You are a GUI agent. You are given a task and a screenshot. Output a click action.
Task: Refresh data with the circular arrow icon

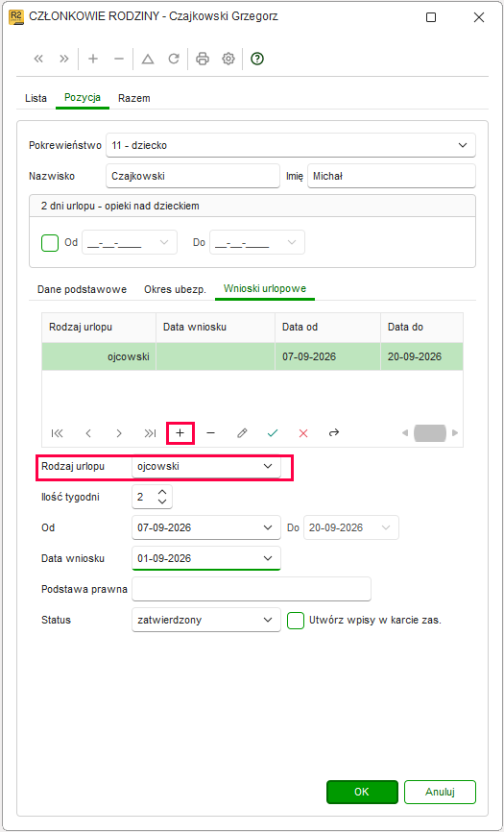174,59
